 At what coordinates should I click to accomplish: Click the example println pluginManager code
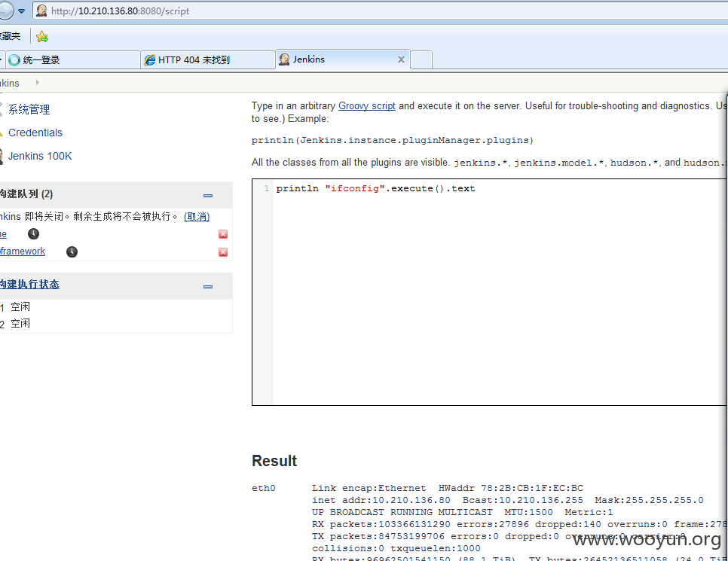[x=393, y=140]
